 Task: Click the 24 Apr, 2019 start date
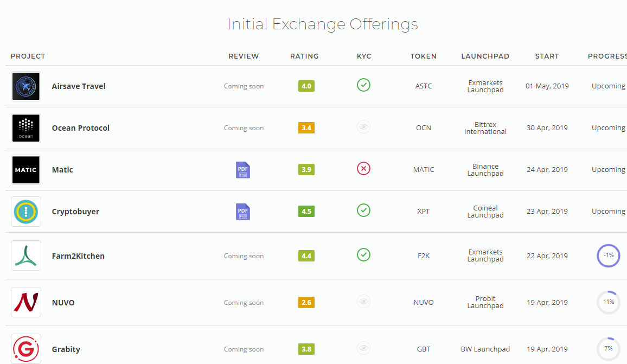(x=547, y=170)
